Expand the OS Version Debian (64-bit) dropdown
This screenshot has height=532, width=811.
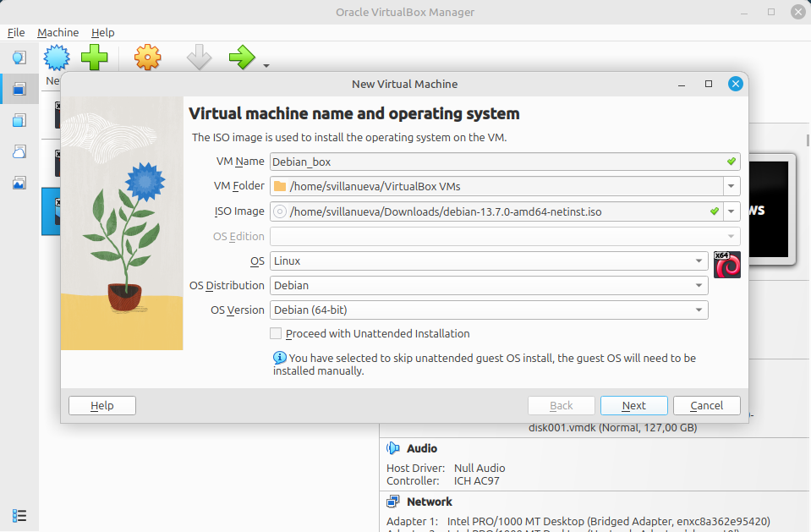pyautogui.click(x=489, y=310)
